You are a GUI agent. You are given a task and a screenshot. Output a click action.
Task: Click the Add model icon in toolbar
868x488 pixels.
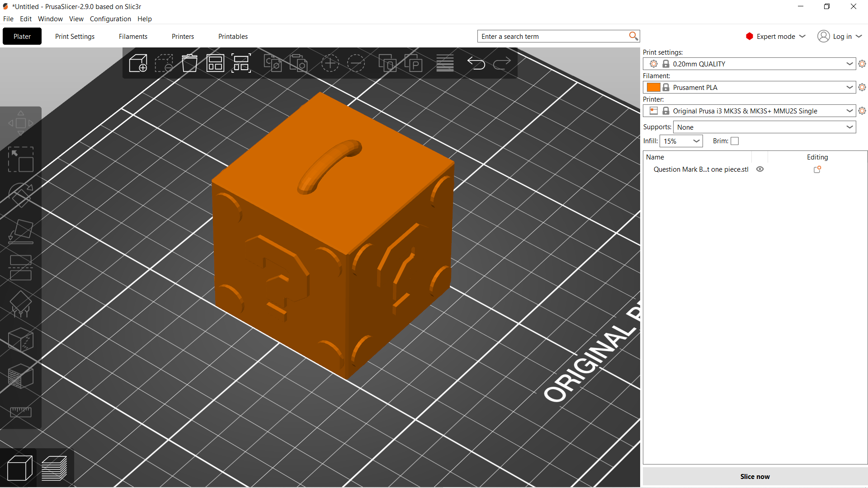tap(138, 63)
